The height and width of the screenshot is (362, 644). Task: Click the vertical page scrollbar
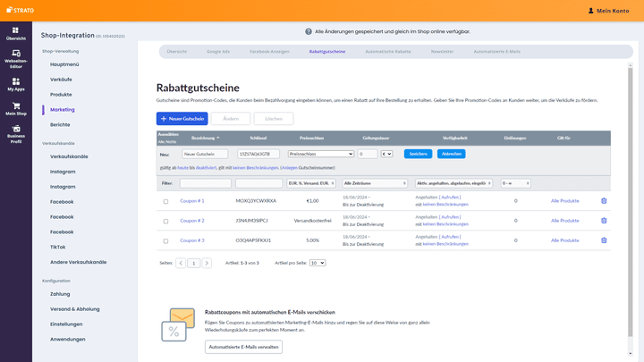click(x=631, y=201)
